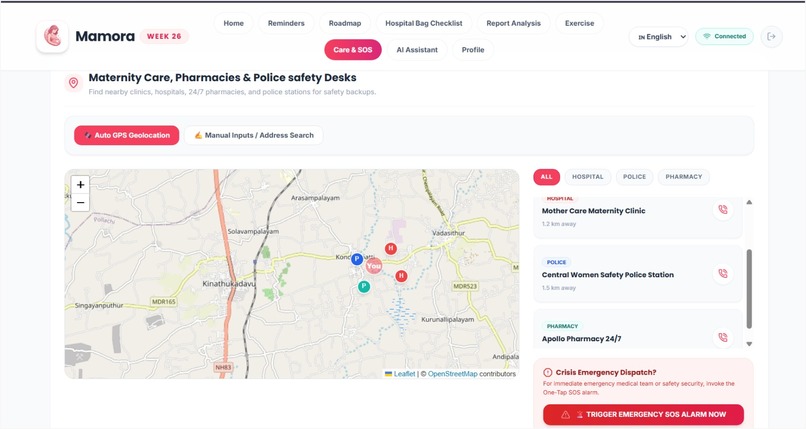Trigger Emergency SOS Alarm Now button

pyautogui.click(x=643, y=415)
